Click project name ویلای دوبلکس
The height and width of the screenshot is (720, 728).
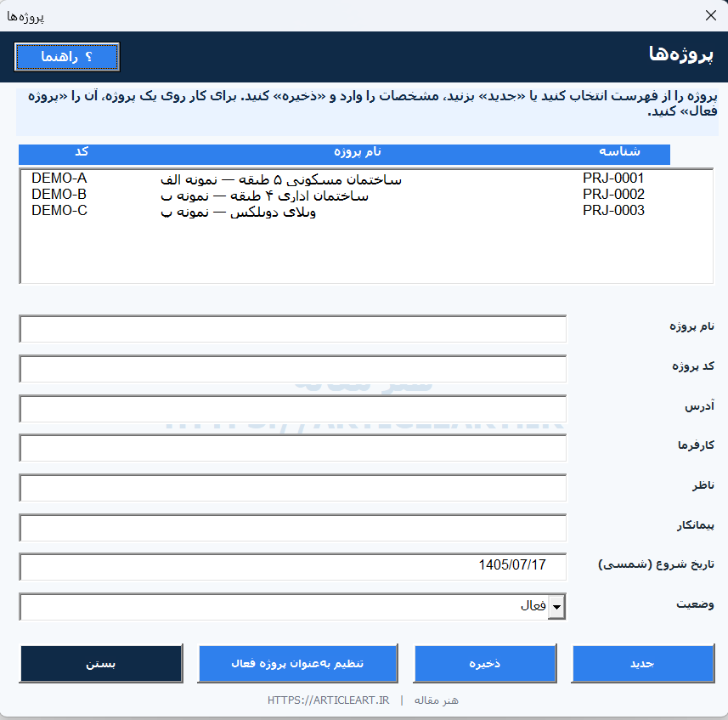273,213
